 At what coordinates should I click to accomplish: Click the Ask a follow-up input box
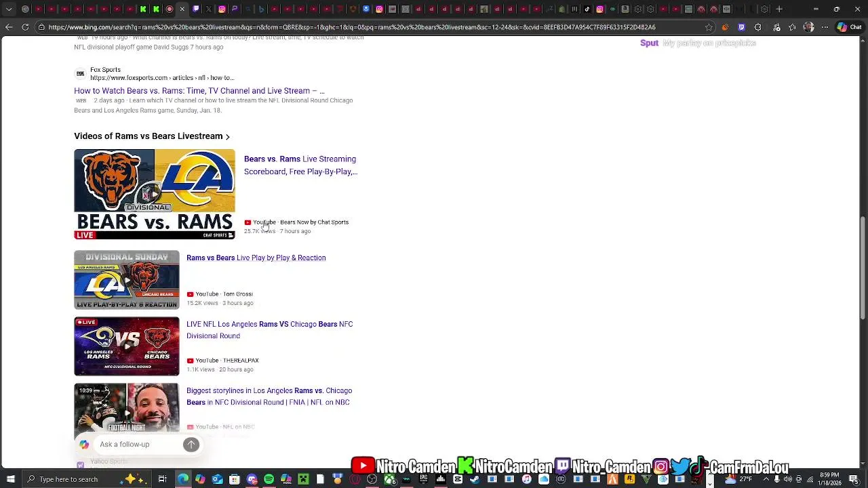tap(139, 444)
